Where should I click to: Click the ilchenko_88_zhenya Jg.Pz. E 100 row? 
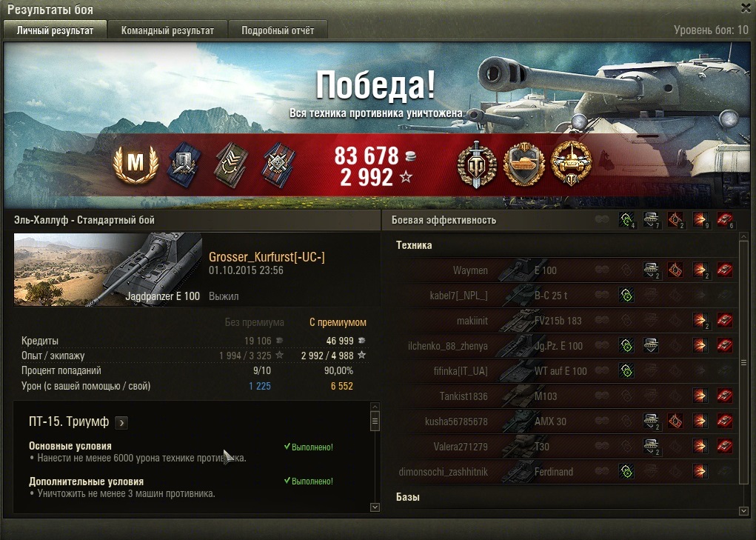click(564, 345)
